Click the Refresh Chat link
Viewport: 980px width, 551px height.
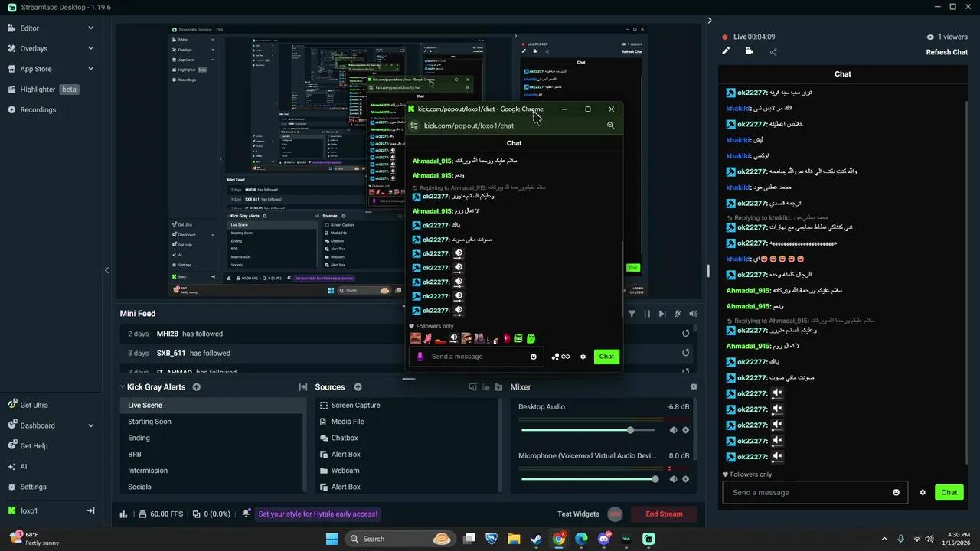coord(947,52)
